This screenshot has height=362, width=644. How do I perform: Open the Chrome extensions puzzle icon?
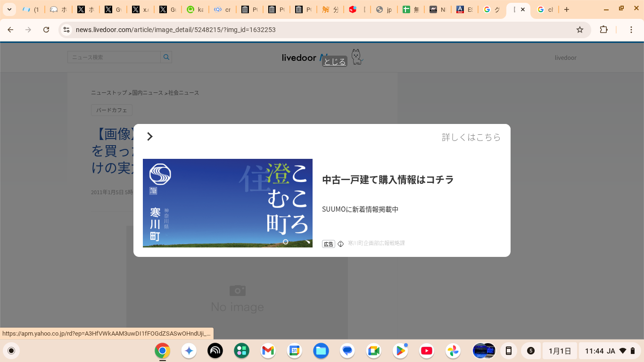pyautogui.click(x=603, y=30)
